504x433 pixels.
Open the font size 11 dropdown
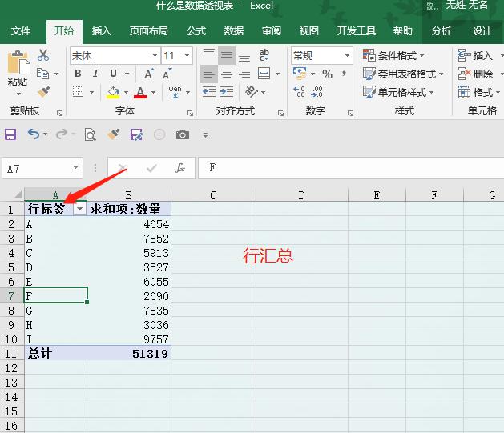(187, 55)
